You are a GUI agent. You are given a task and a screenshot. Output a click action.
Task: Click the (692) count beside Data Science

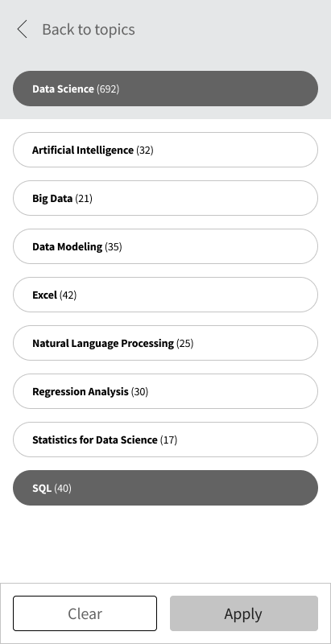click(x=108, y=89)
